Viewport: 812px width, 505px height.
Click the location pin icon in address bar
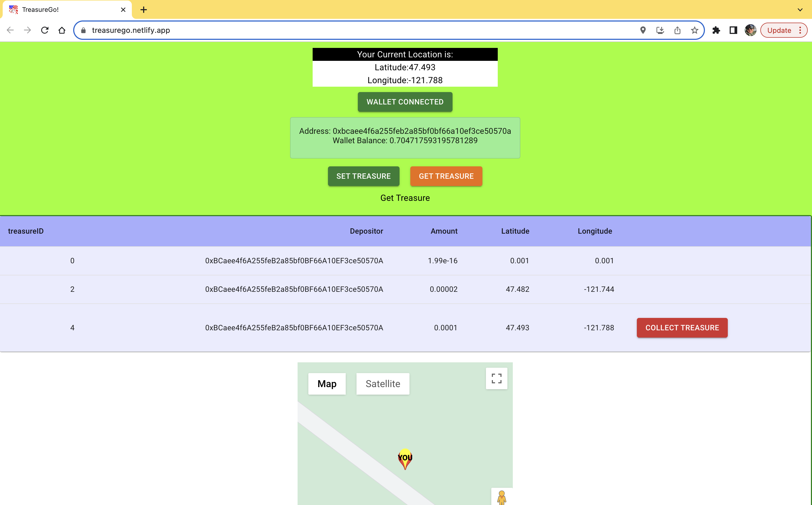pos(643,30)
